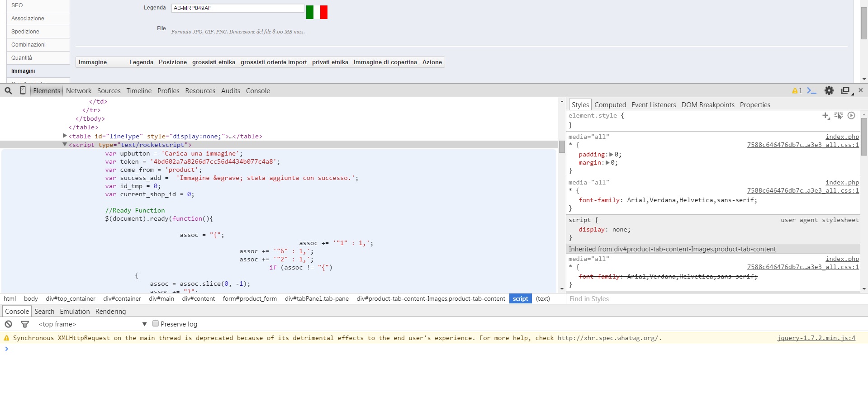The height and width of the screenshot is (402, 868).
Task: Clear the console log
Action: [8, 324]
